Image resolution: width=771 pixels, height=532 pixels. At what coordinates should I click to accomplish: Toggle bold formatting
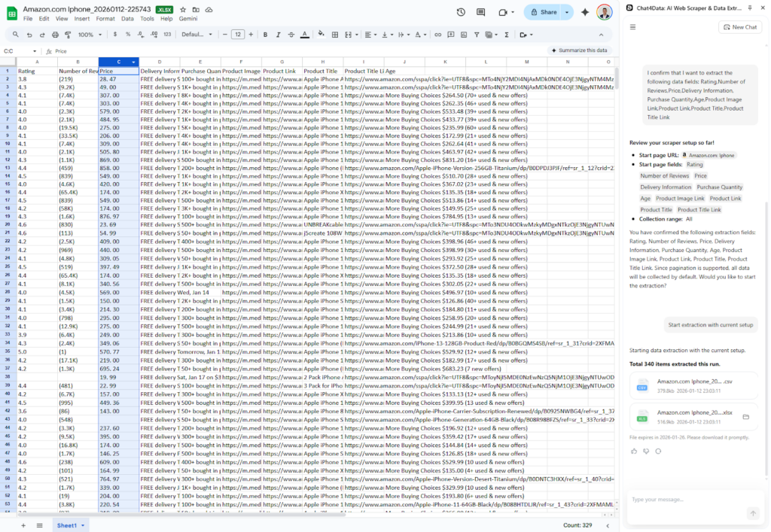pos(264,35)
